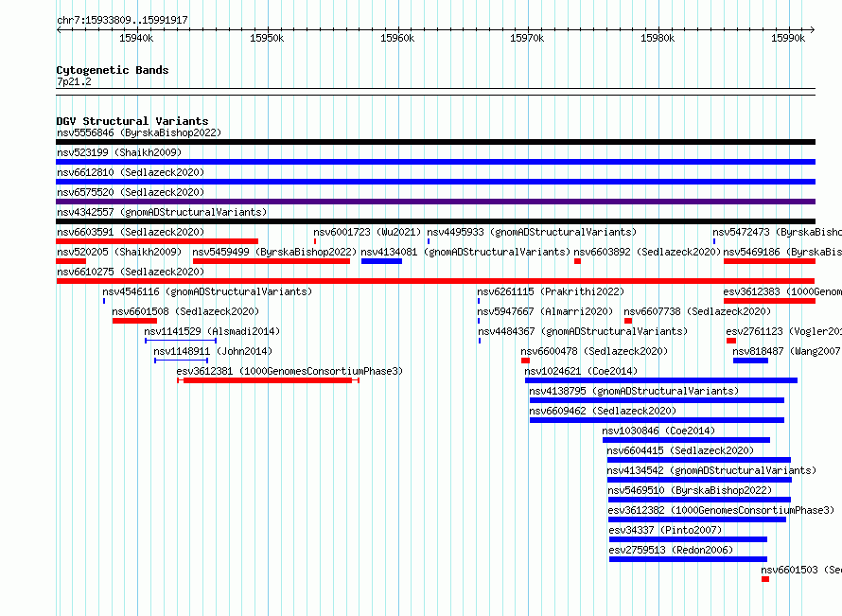Image resolution: width=842 pixels, height=616 pixels.
Task: Click blue bar under nsv1024621
Action: pos(661,380)
